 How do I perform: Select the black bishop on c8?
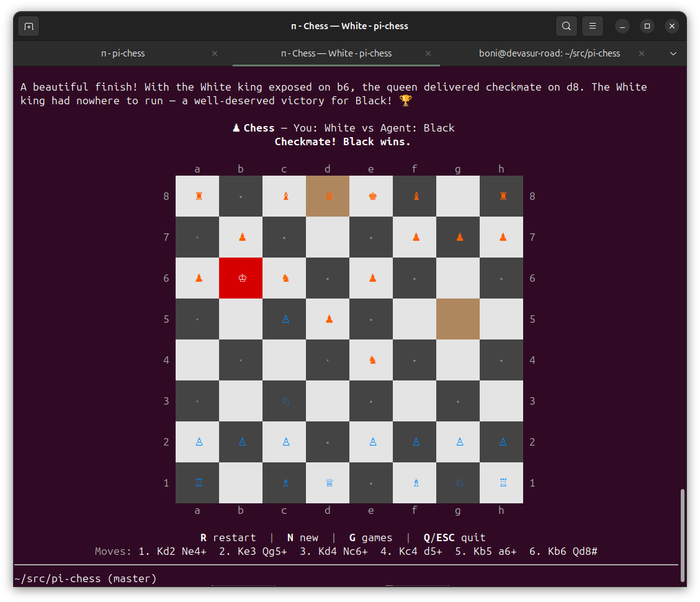point(284,196)
